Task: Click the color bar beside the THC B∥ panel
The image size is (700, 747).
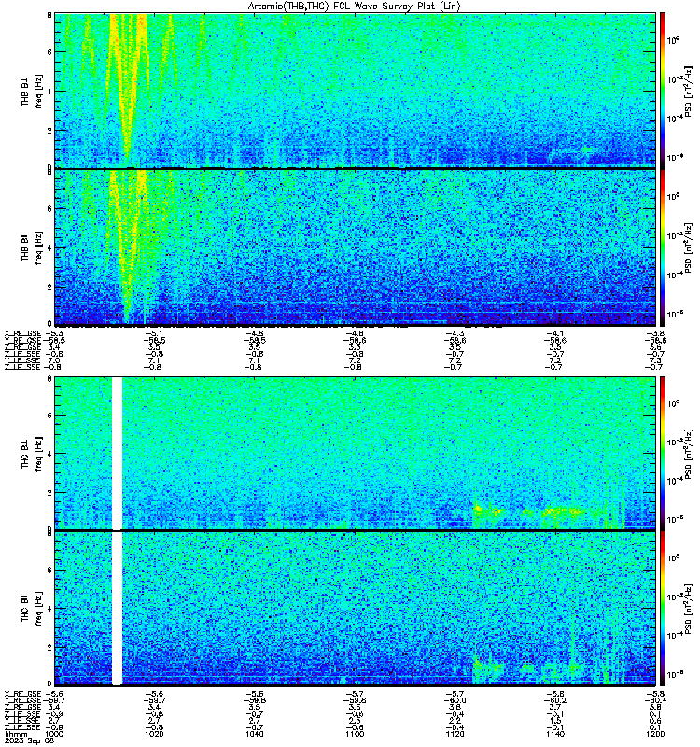Action: 663,609
